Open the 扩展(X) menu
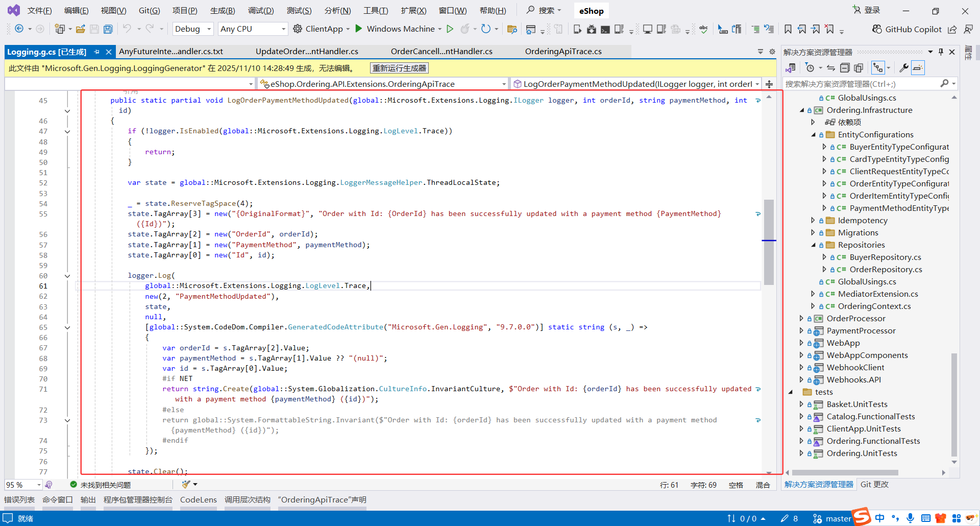Image resolution: width=980 pixels, height=526 pixels. [x=413, y=11]
